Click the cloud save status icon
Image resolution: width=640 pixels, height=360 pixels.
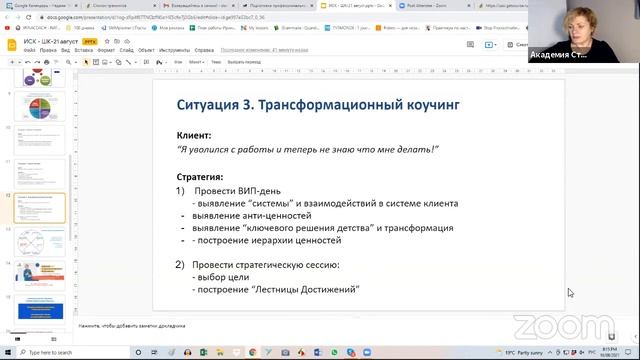click(127, 41)
